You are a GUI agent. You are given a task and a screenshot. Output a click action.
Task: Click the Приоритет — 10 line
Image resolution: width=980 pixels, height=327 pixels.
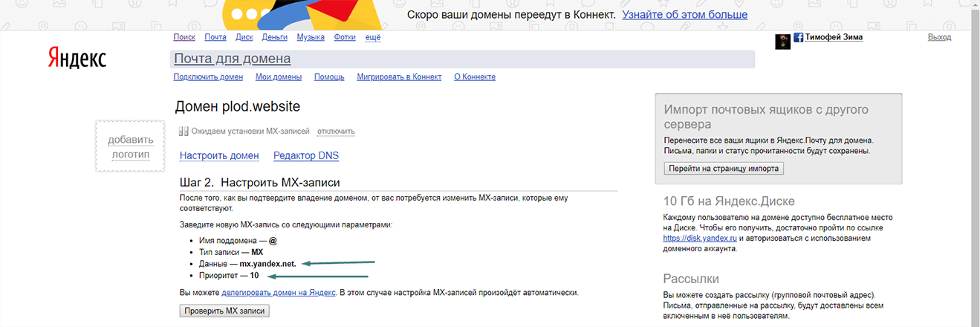click(229, 275)
